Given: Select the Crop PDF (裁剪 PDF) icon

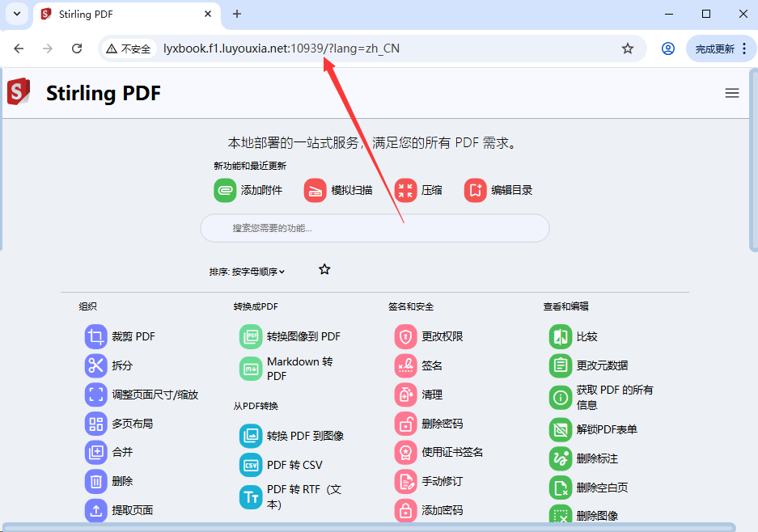Looking at the screenshot, I should (x=95, y=336).
